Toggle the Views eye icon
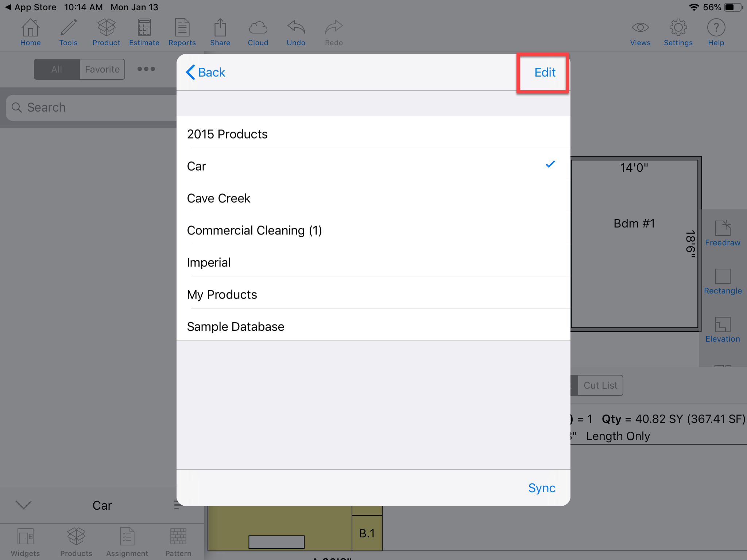 [640, 32]
